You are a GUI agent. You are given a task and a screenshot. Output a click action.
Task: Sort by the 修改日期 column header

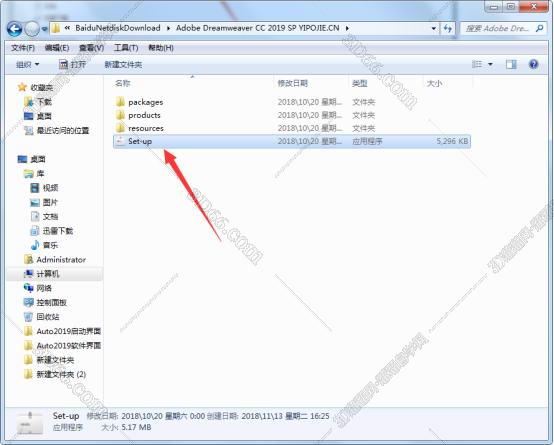click(x=293, y=83)
